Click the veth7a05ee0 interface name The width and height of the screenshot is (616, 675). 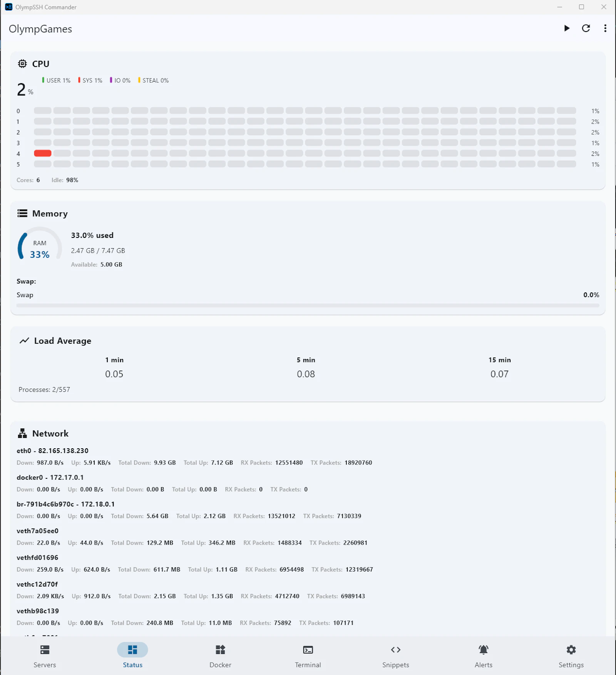tap(37, 531)
